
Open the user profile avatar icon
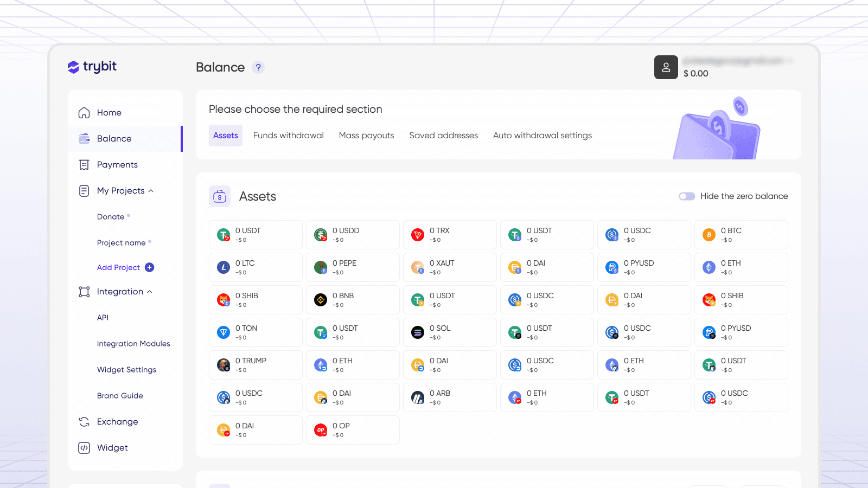(x=666, y=67)
